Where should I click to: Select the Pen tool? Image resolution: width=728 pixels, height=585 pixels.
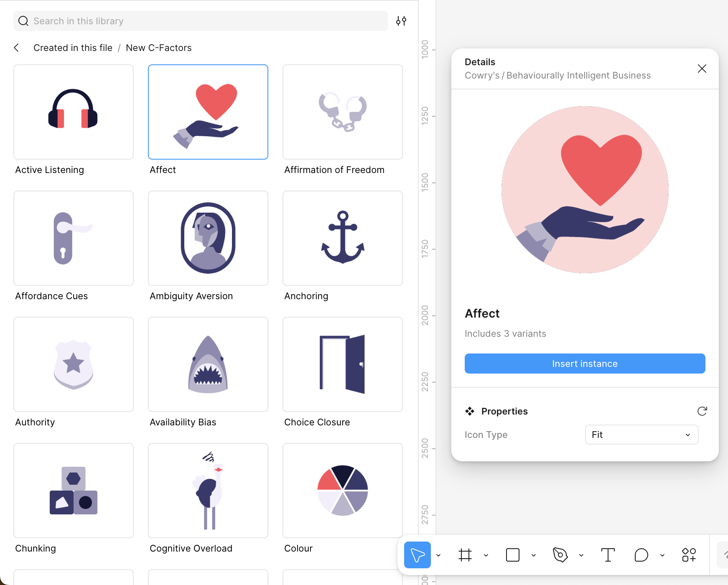tap(560, 555)
